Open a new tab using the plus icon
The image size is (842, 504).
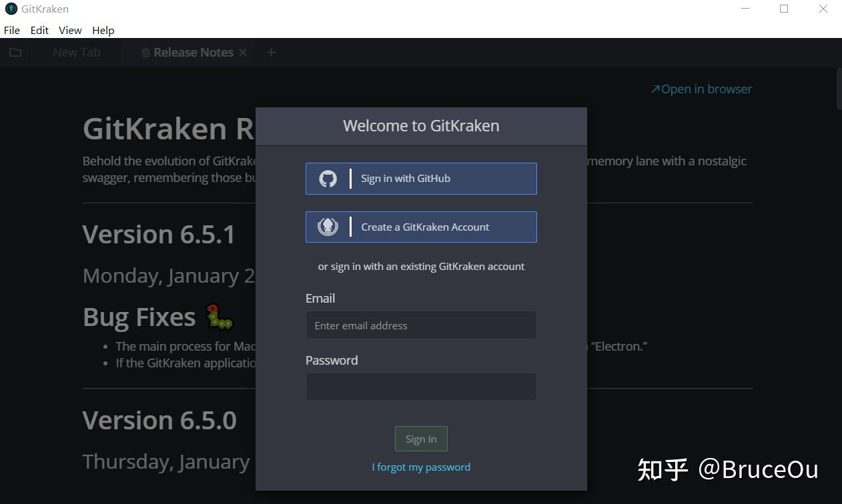(x=271, y=52)
